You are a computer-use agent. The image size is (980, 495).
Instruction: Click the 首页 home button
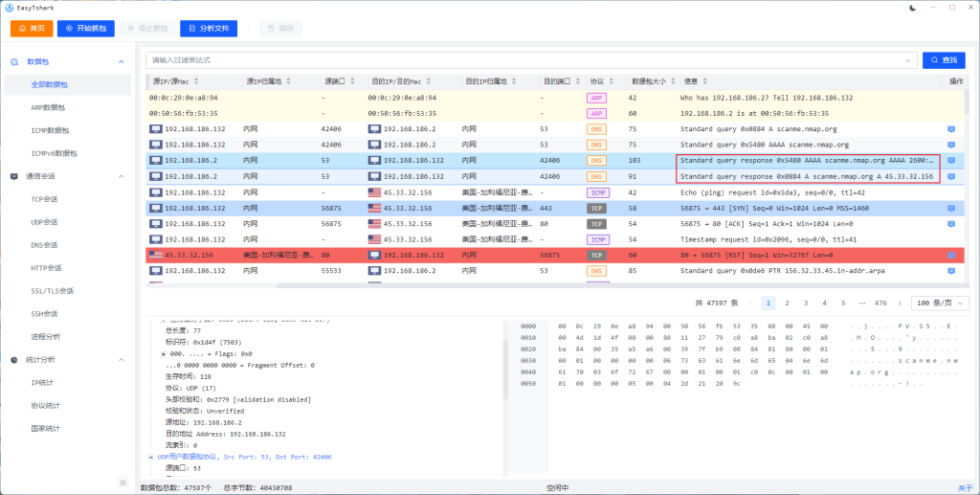[x=32, y=29]
